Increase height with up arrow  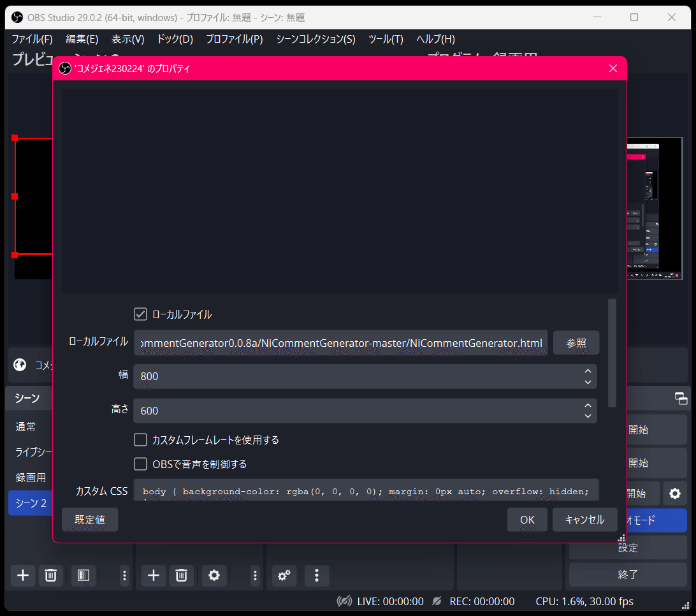(x=588, y=406)
